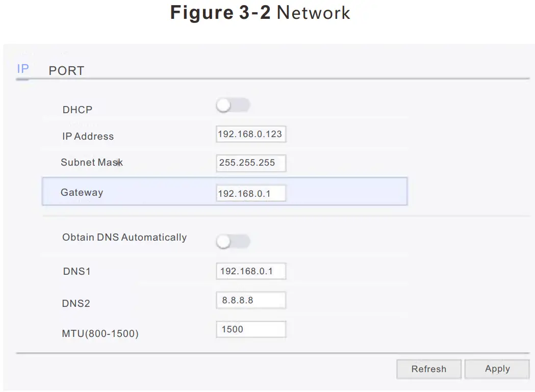Click the Gateway row label
The width and height of the screenshot is (535, 392).
point(82,193)
